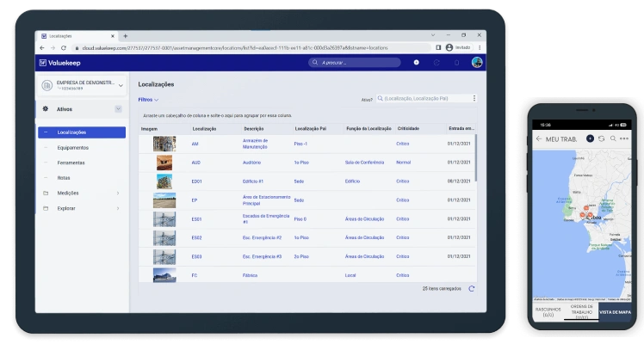The height and width of the screenshot is (344, 644).
Task: Refresh the loaded items list icon
Action: point(472,289)
